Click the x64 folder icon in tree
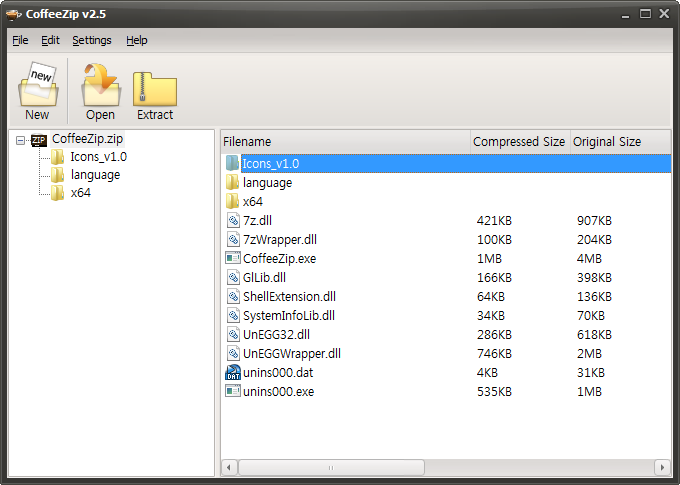 [x=57, y=193]
